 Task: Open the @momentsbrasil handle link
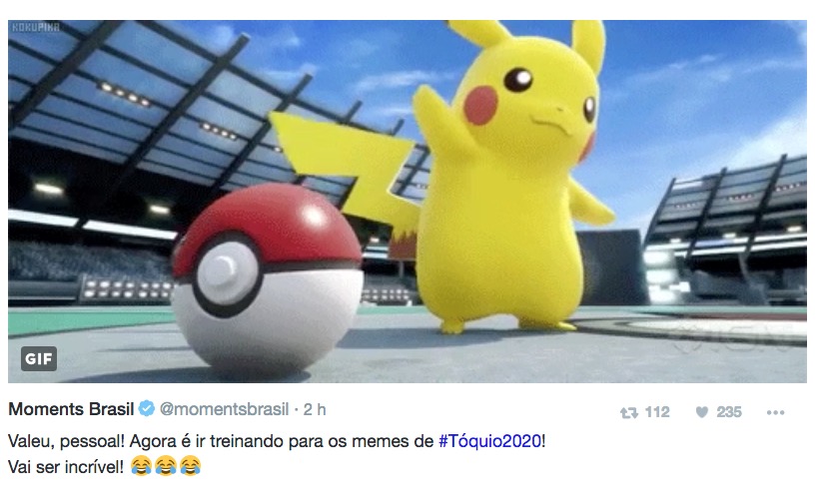(224, 409)
